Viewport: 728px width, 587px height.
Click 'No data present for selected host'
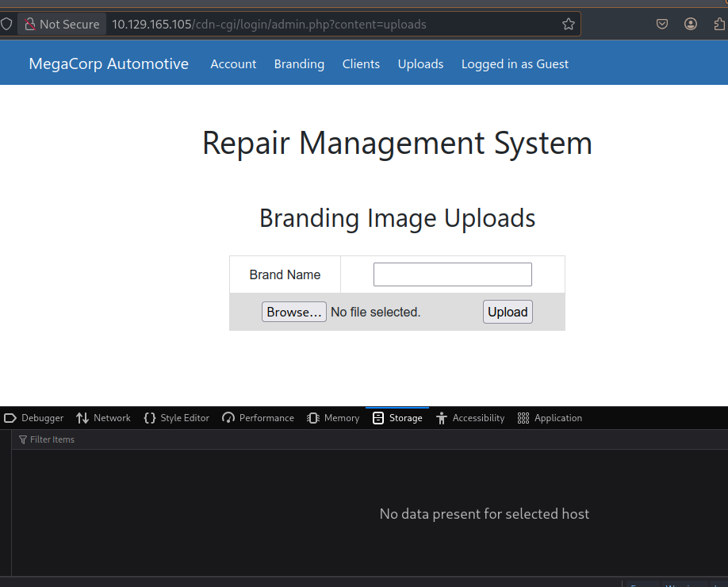point(485,514)
